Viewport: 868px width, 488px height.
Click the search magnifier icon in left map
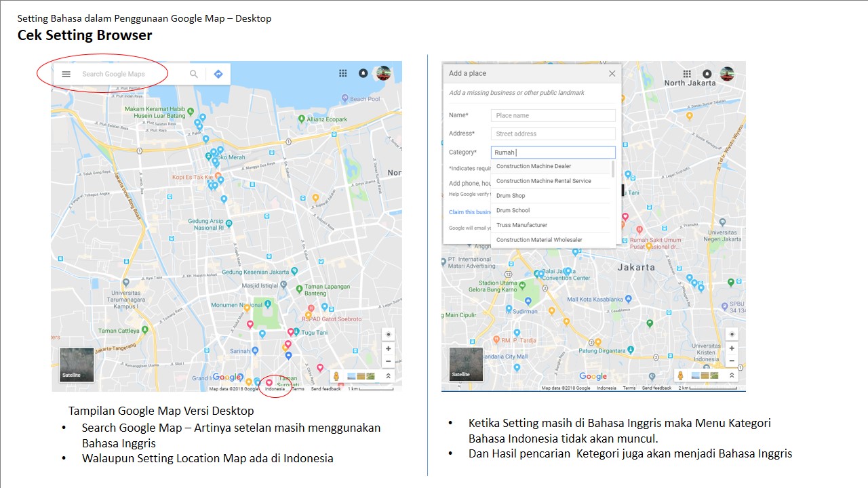pos(194,74)
